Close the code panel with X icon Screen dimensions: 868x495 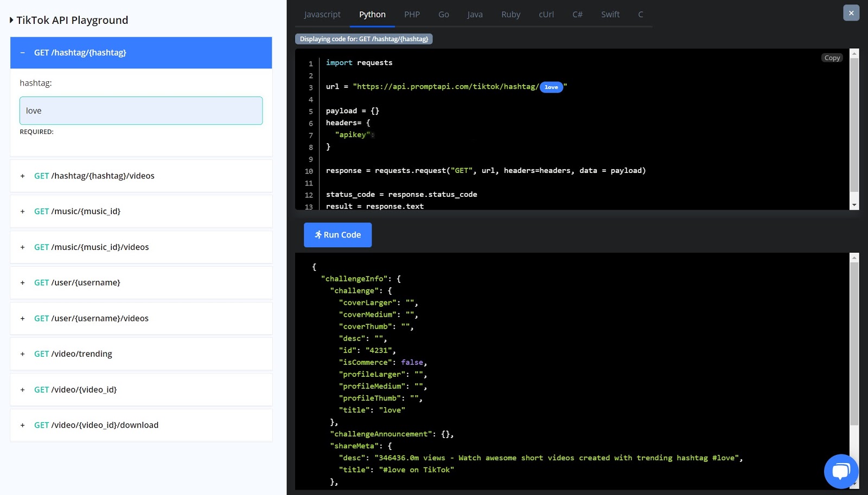point(851,13)
